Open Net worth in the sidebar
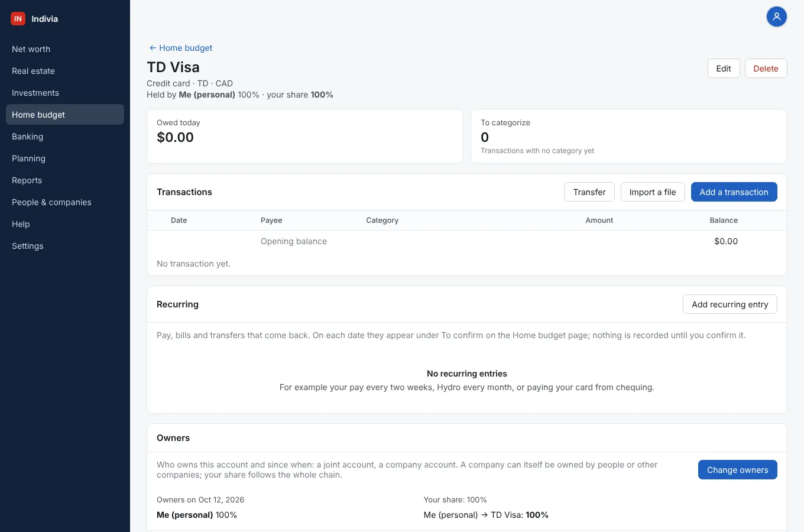 coord(65,49)
